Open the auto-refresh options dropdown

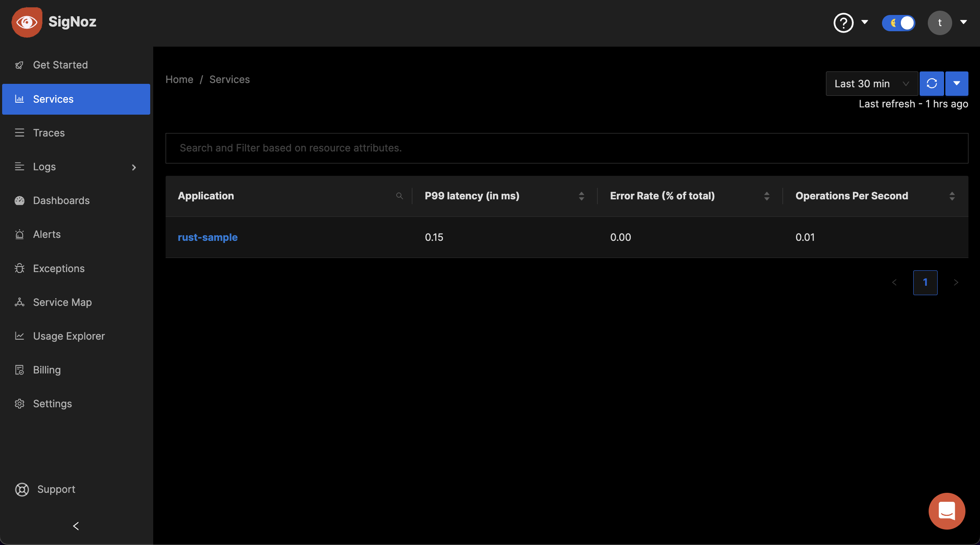957,83
